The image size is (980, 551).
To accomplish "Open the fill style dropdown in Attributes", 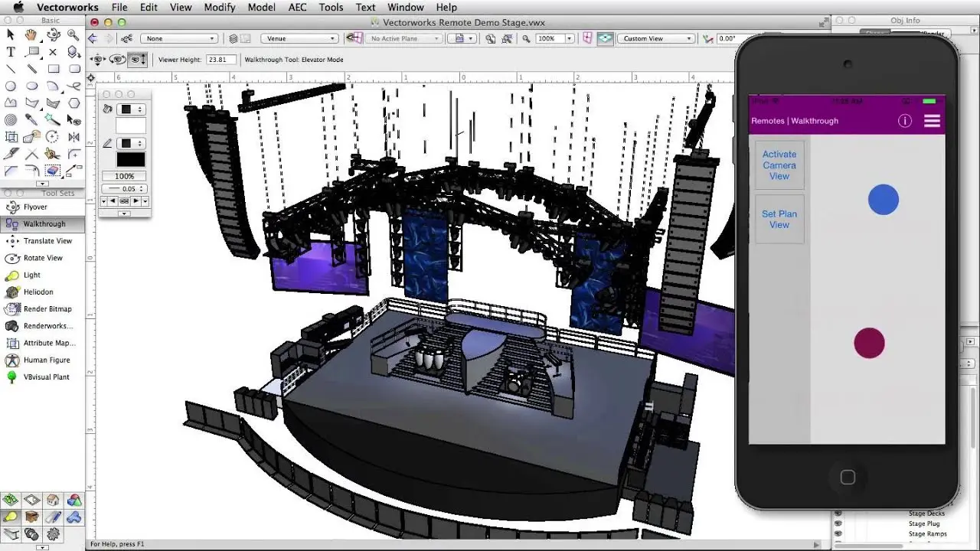I will coord(130,109).
